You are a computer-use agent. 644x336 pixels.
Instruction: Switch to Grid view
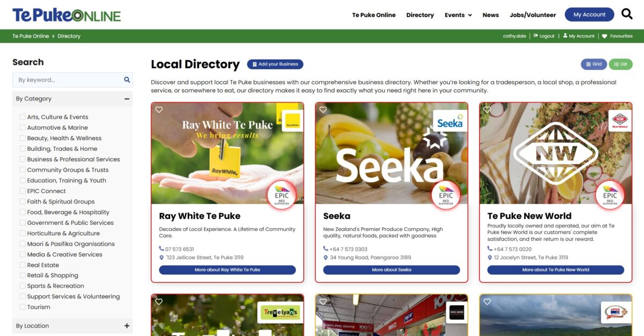[x=594, y=64]
